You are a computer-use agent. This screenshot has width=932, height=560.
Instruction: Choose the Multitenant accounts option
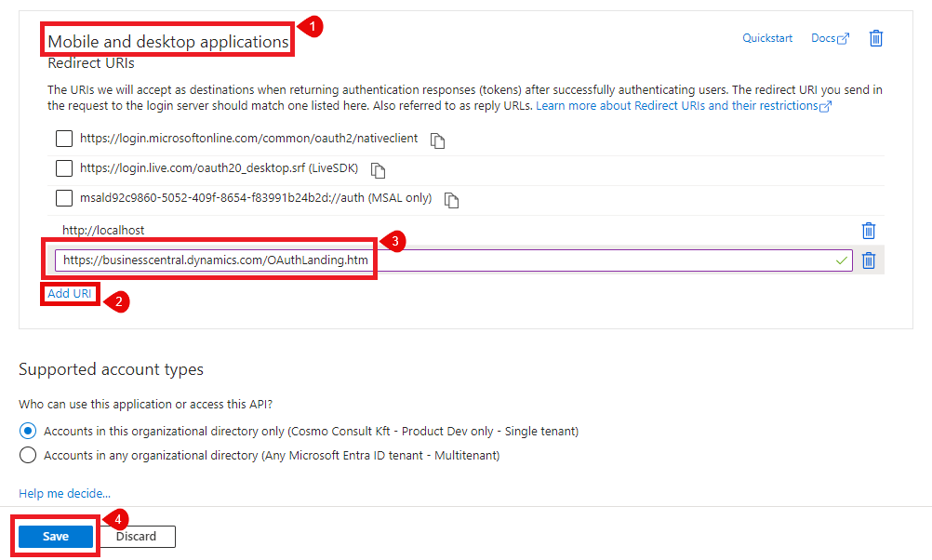tap(28, 455)
